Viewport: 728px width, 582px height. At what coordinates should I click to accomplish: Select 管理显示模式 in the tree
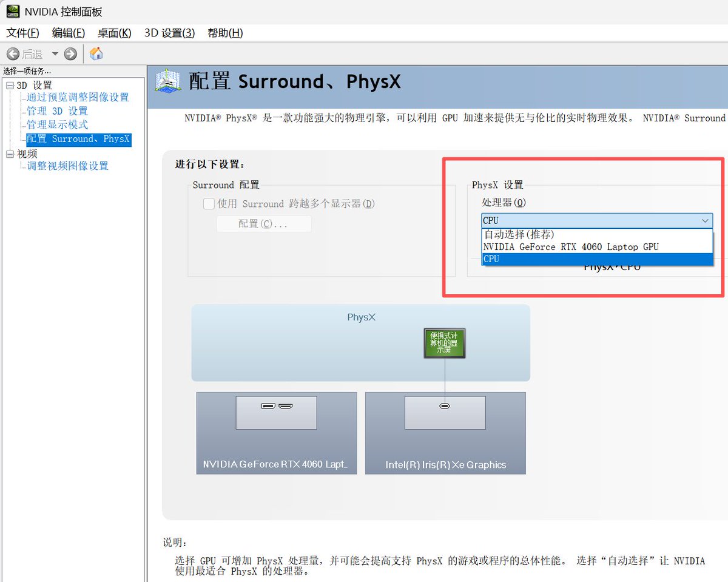click(57, 124)
